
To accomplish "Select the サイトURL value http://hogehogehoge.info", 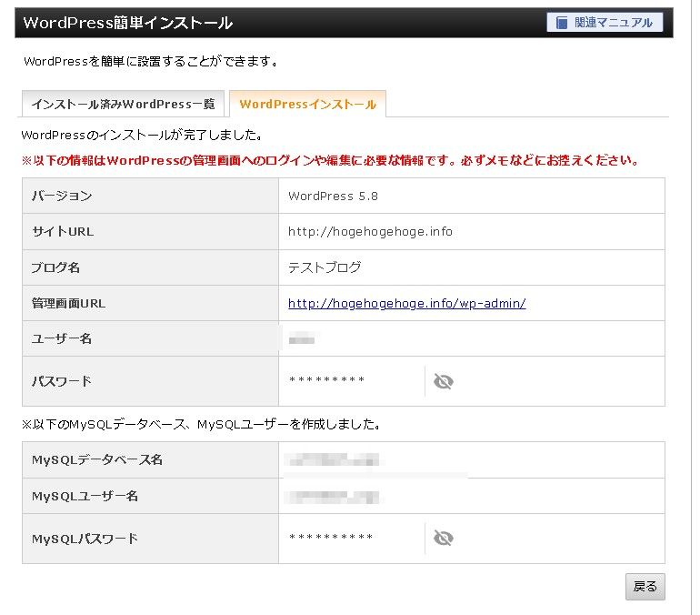I will tap(370, 231).
